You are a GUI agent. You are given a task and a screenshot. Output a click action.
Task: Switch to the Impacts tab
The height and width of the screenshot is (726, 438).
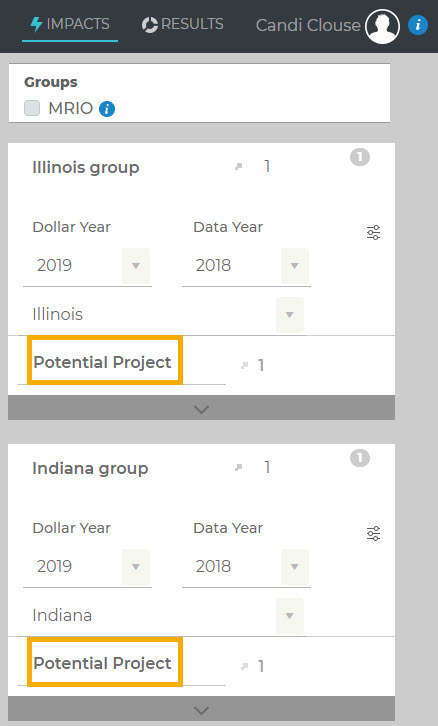click(x=70, y=24)
